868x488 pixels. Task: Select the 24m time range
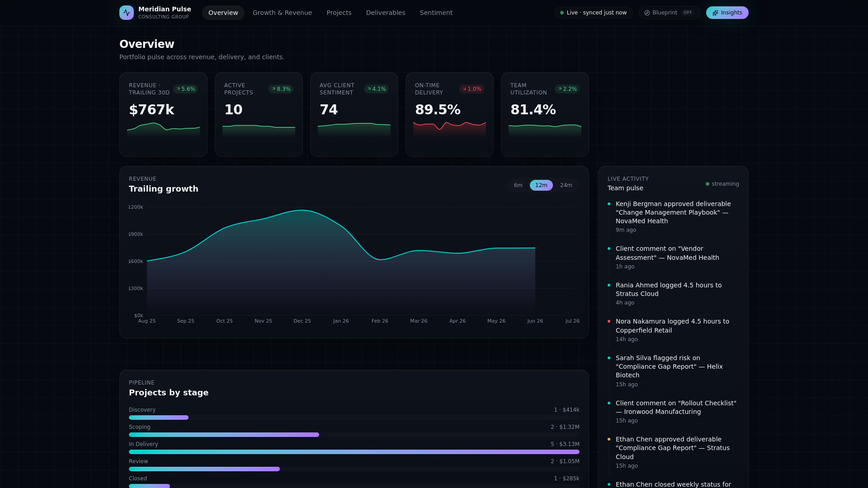566,185
